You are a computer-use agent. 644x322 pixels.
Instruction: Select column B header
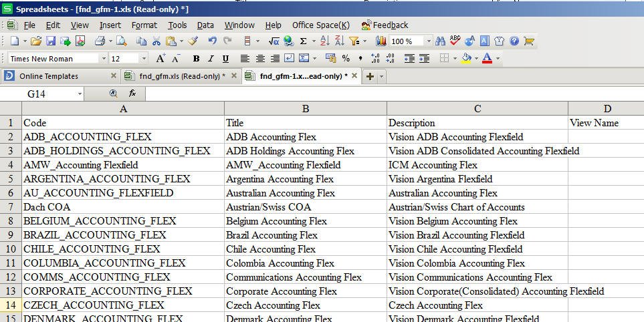306,109
